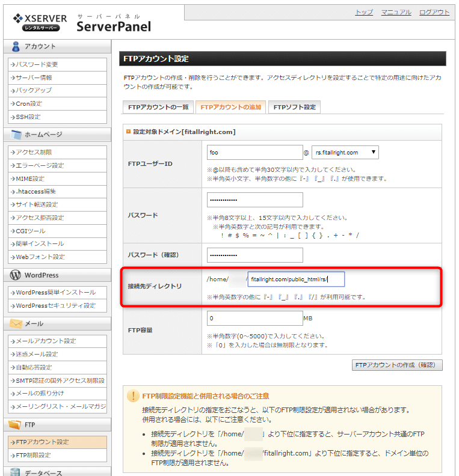Click the 接続先ディレクトリ path input field
Image resolution: width=459 pixels, height=476 pixels.
point(295,279)
